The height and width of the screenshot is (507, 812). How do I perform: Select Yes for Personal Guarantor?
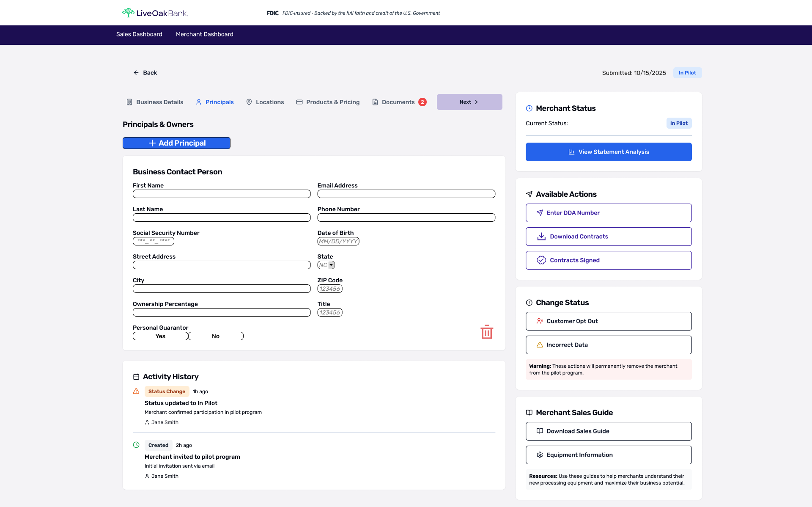click(x=160, y=336)
